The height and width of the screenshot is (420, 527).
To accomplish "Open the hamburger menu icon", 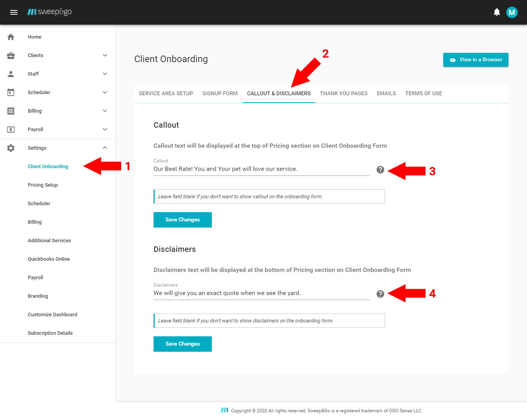I will point(14,12).
